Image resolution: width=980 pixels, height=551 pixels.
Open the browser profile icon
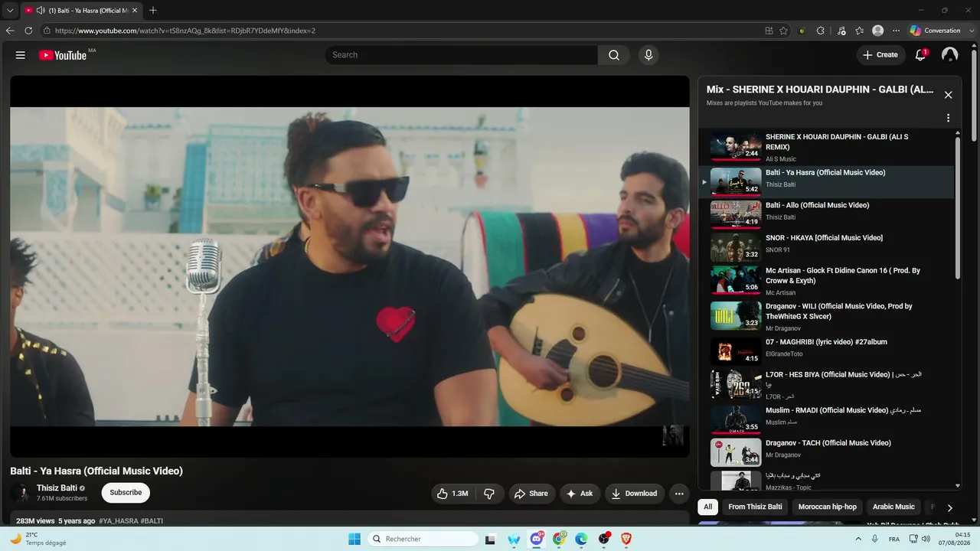tap(878, 31)
